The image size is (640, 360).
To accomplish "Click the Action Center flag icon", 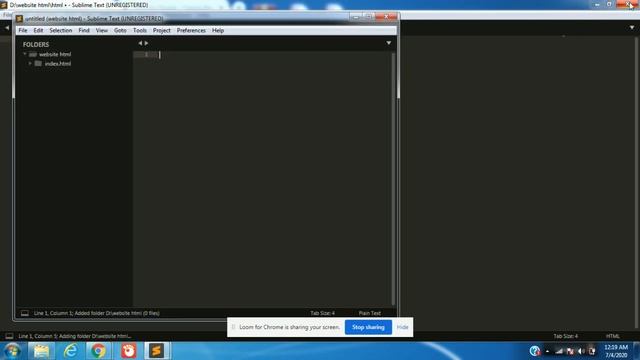I will click(570, 351).
